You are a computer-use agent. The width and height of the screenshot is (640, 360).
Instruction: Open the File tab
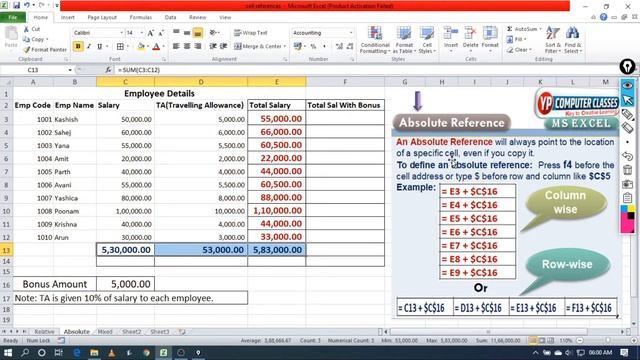pyautogui.click(x=13, y=17)
